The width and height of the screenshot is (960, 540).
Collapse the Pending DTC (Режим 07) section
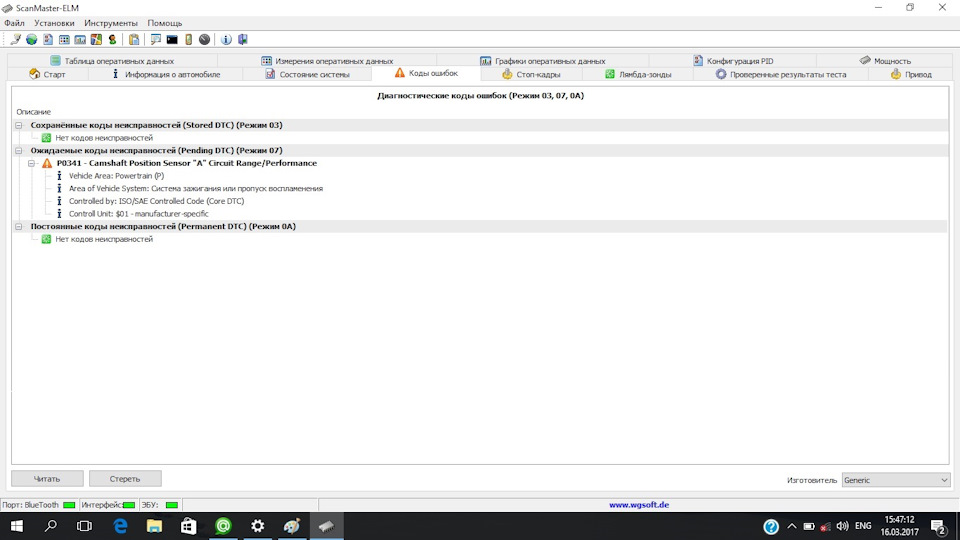[x=19, y=151]
